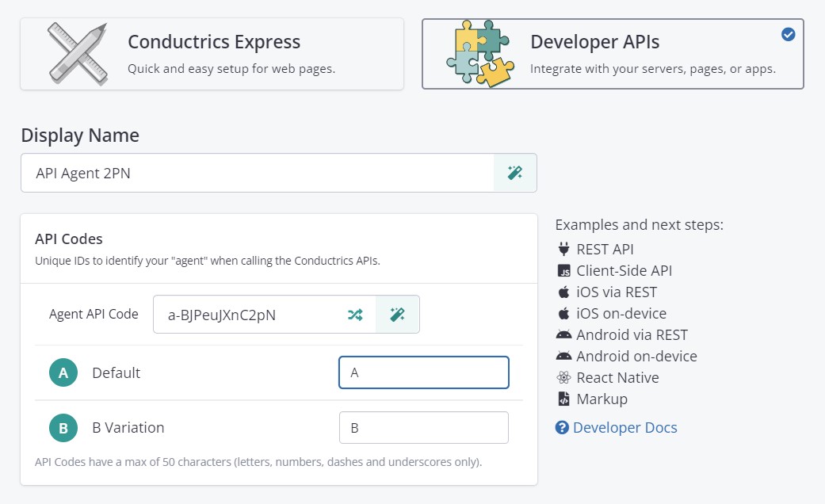Click the "Quick and easy setup for web pages." text
The image size is (825, 504).
tap(231, 69)
